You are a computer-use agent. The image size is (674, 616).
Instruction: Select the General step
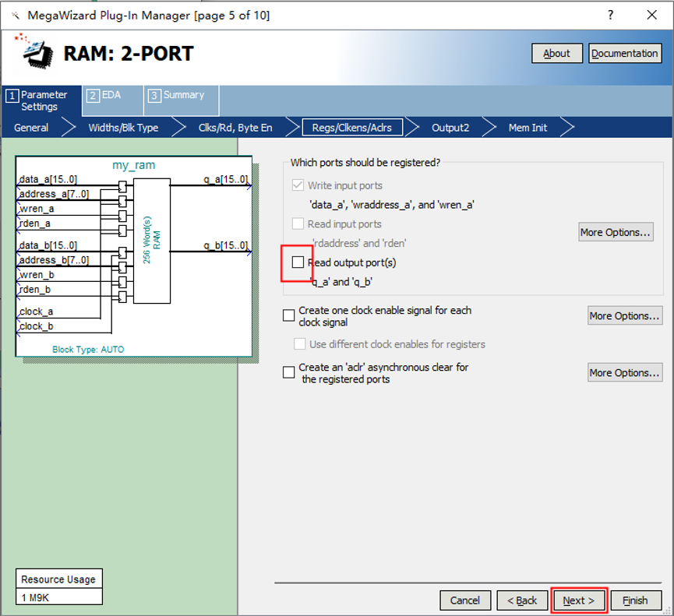(31, 128)
